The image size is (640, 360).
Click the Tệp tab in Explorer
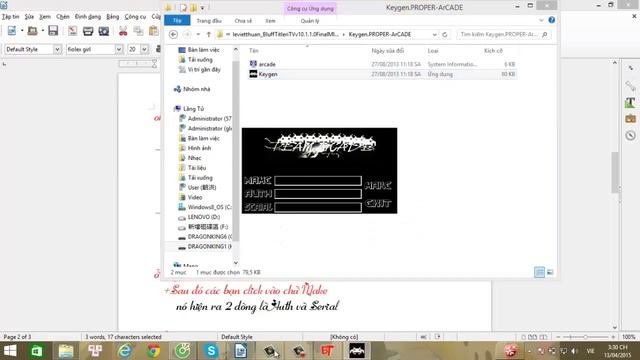pyautogui.click(x=177, y=20)
